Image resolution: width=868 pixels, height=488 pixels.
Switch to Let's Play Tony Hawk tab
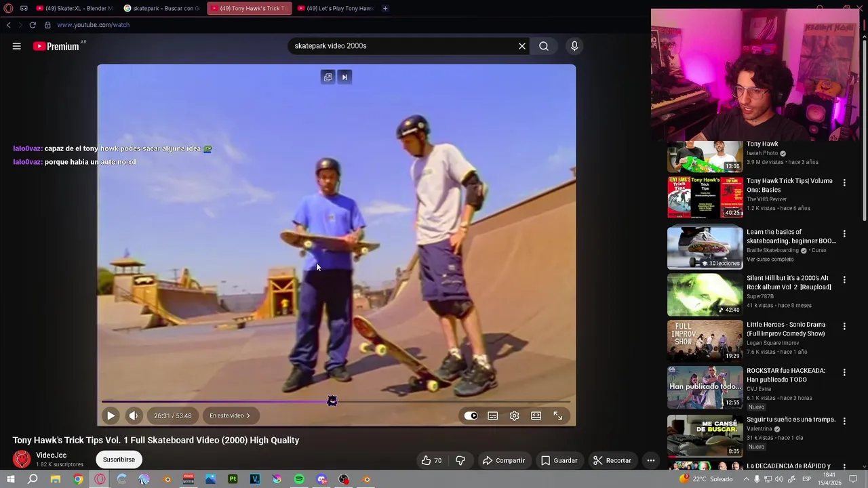[336, 8]
